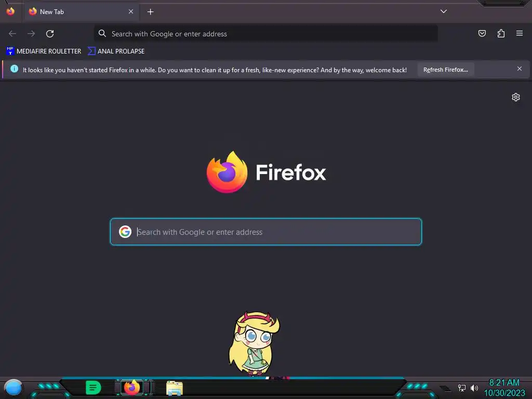Focus the top address bar field
This screenshot has width=532, height=399.
(265, 34)
